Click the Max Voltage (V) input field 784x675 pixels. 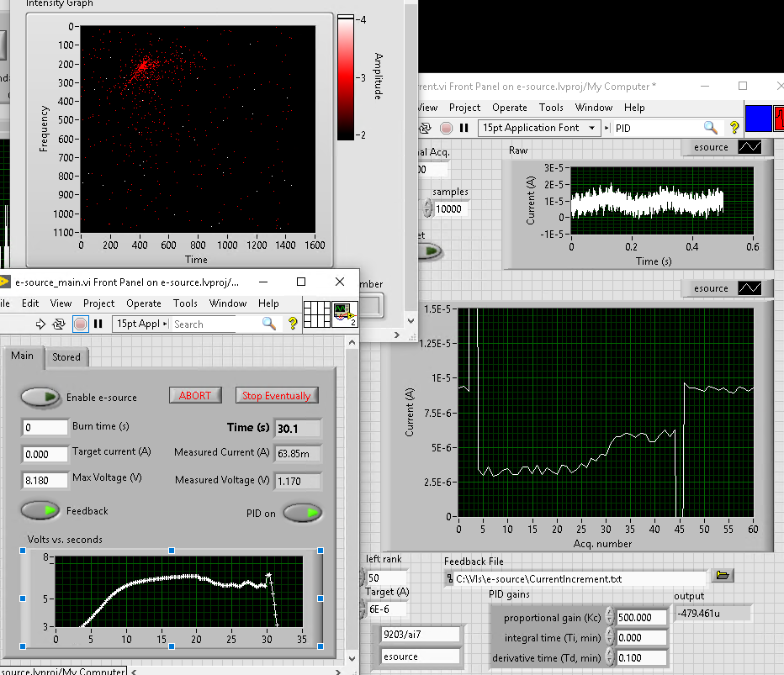45,480
